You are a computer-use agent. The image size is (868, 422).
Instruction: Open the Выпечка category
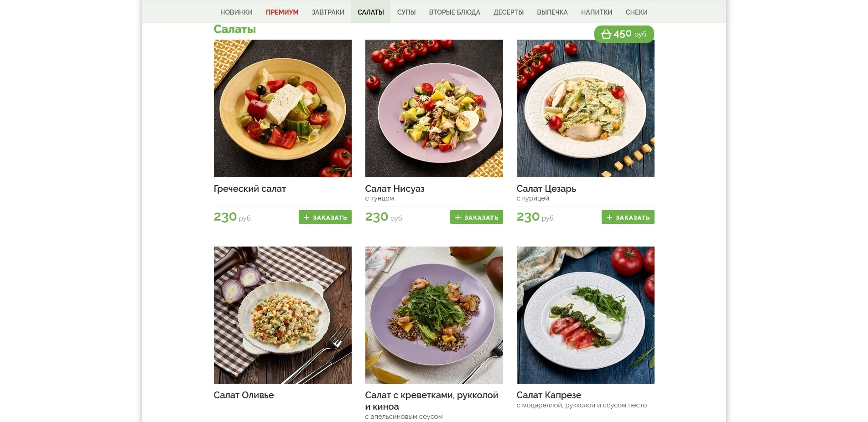[552, 12]
